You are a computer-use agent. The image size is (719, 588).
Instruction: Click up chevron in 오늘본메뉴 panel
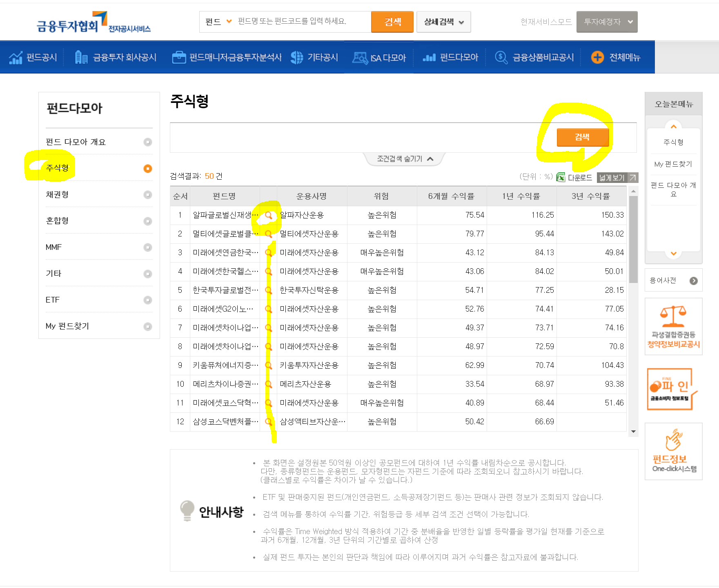coord(674,126)
